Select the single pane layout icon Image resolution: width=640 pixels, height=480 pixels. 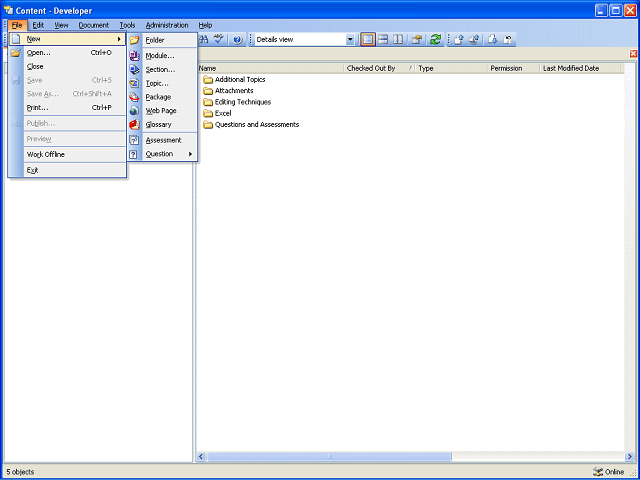pos(368,40)
